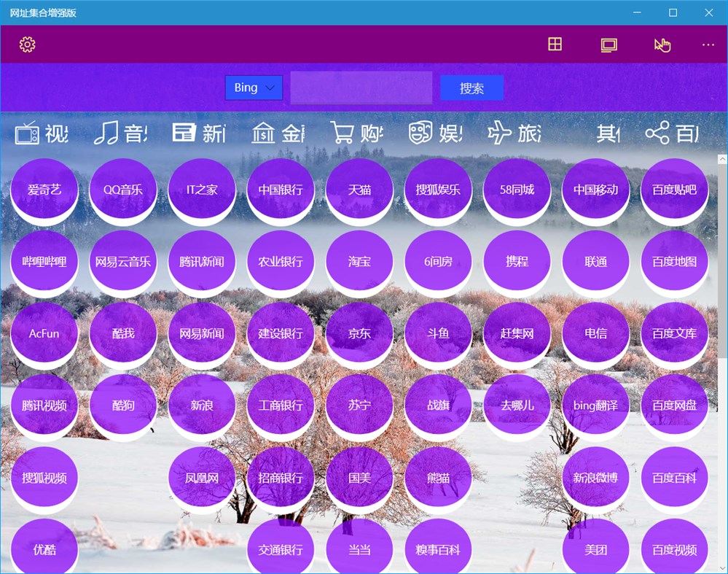Select the bank finance category icon
The image size is (728, 574).
pyautogui.click(x=263, y=133)
